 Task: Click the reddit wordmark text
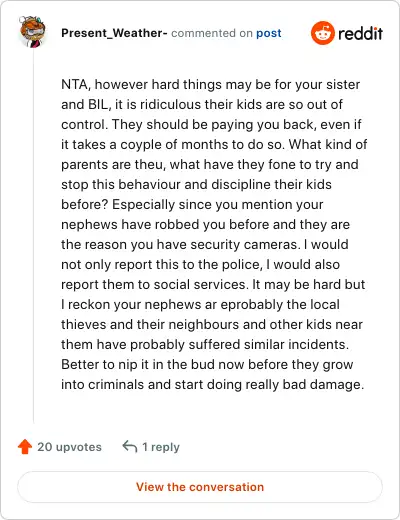[x=360, y=33]
